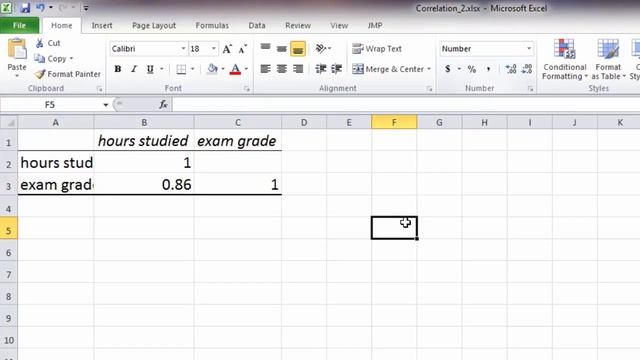Screen dimensions: 640x360
Task: Click the Cut scissors icon
Action: coord(40,43)
